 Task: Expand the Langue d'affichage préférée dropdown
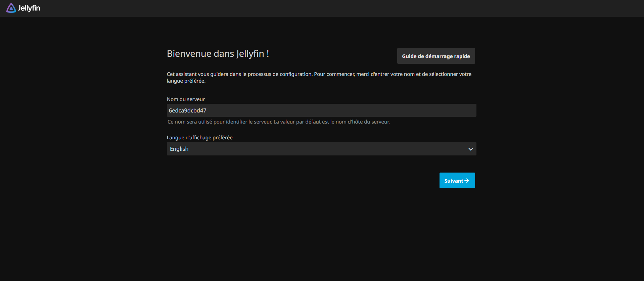tap(321, 149)
